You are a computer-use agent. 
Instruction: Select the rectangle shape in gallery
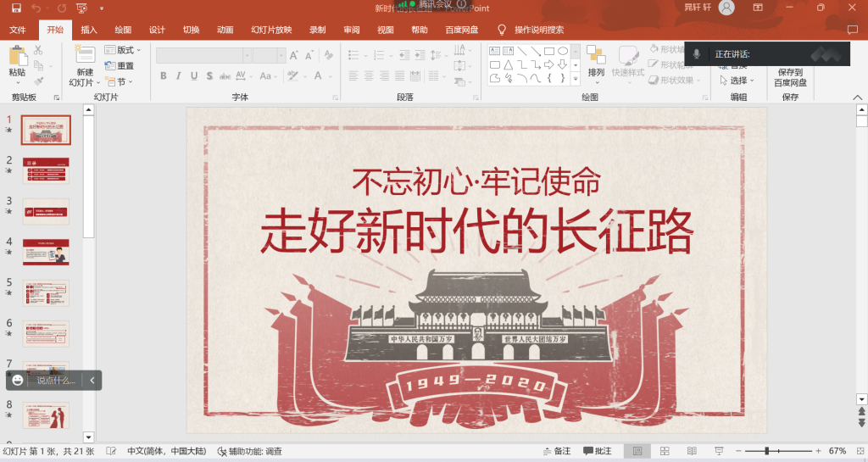pyautogui.click(x=549, y=51)
